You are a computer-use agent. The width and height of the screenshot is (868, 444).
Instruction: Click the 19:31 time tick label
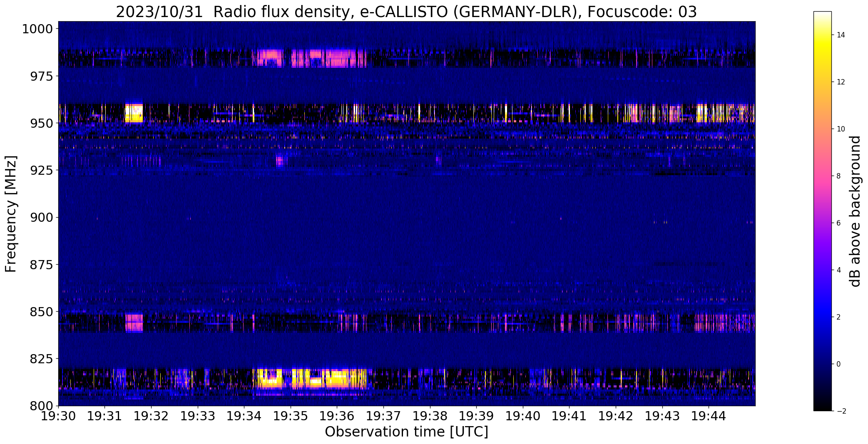tap(105, 416)
